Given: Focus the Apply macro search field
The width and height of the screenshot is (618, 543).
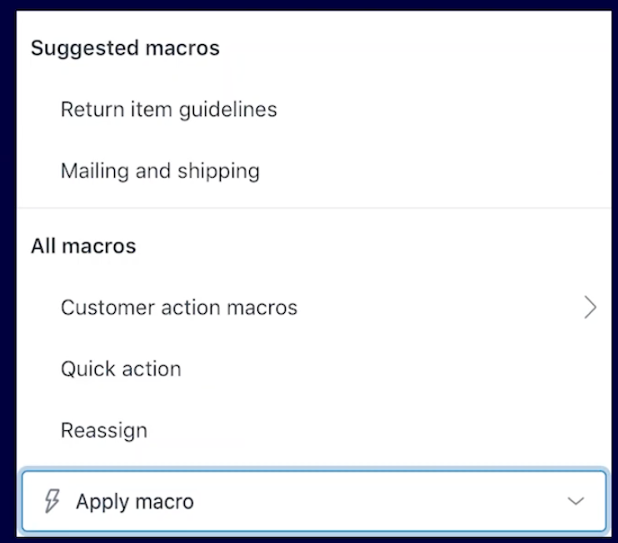Looking at the screenshot, I should tap(314, 501).
